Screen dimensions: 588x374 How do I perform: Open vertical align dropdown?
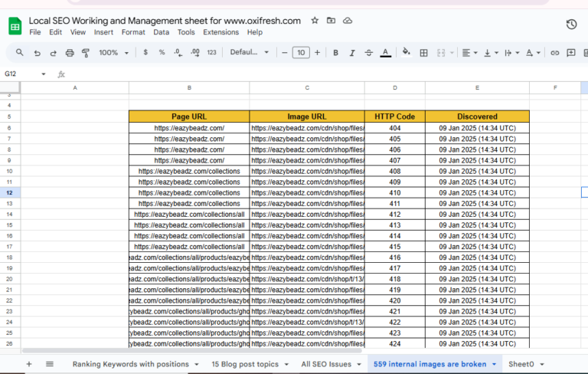(491, 53)
